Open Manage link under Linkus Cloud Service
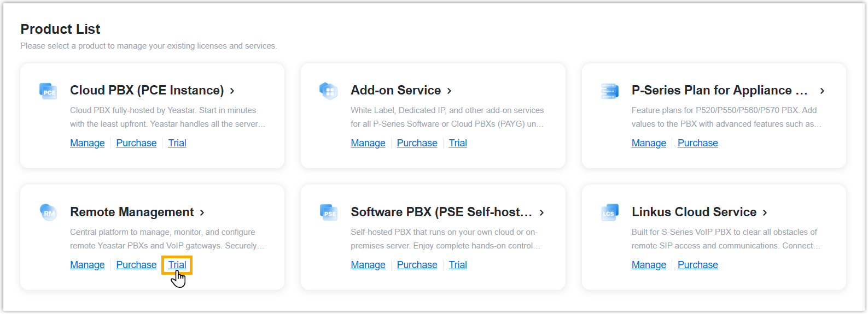This screenshot has height=314, width=868. click(649, 265)
